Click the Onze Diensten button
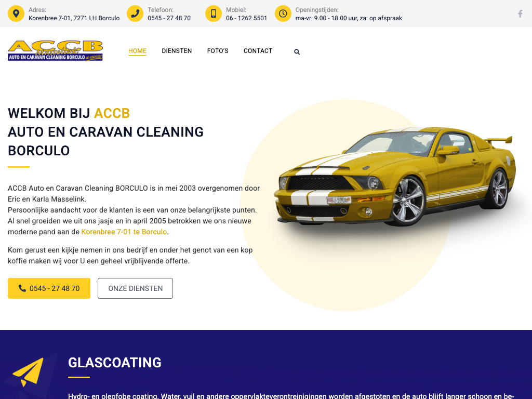 136,288
